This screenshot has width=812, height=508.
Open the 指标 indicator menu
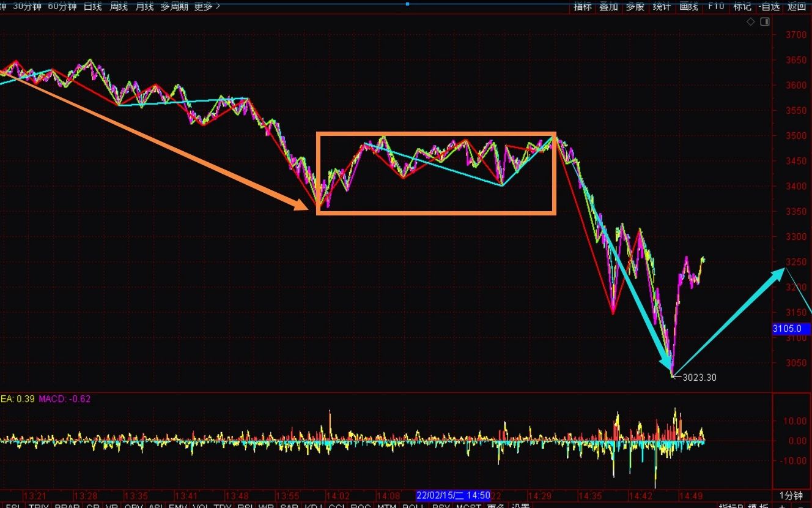tap(582, 6)
